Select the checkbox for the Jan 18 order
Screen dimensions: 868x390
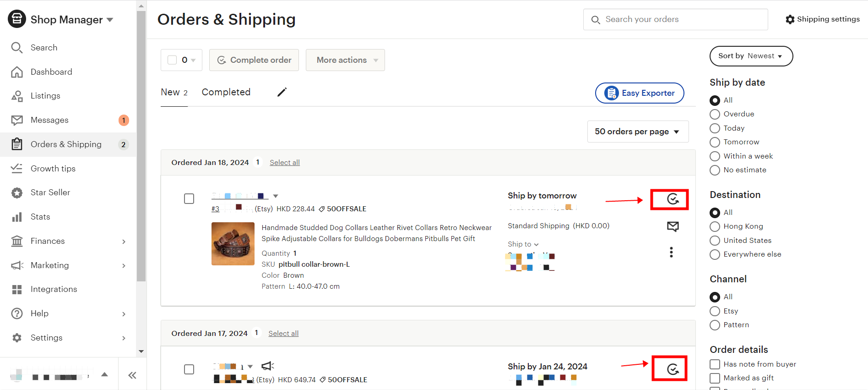[189, 198]
